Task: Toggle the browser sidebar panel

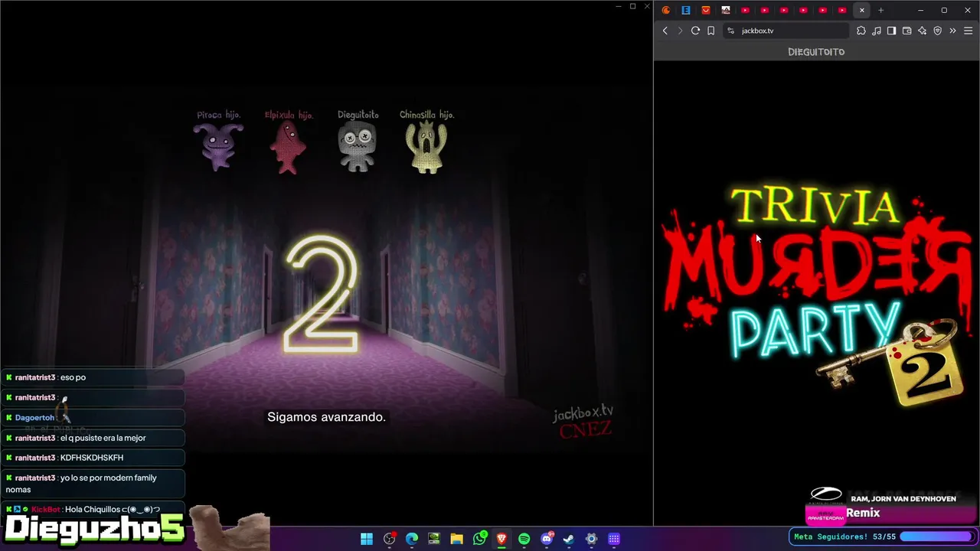Action: tap(892, 31)
